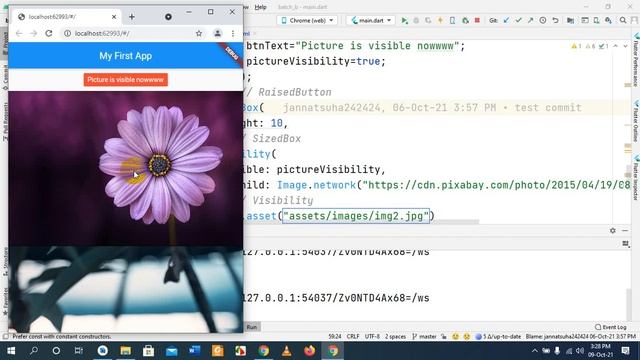640x360 pixels.
Task: Bookmark this page with the star icon
Action: 199,33
